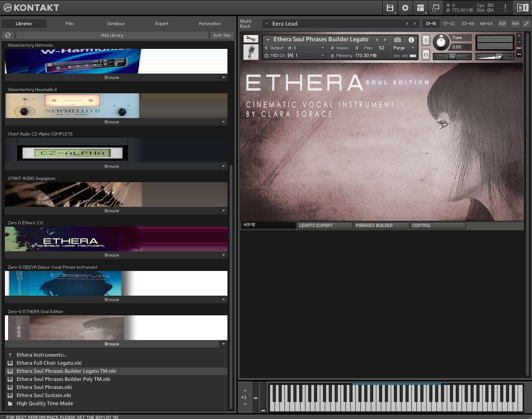Click the Kontakt logo
The width and height of the screenshot is (532, 419).
point(31,8)
